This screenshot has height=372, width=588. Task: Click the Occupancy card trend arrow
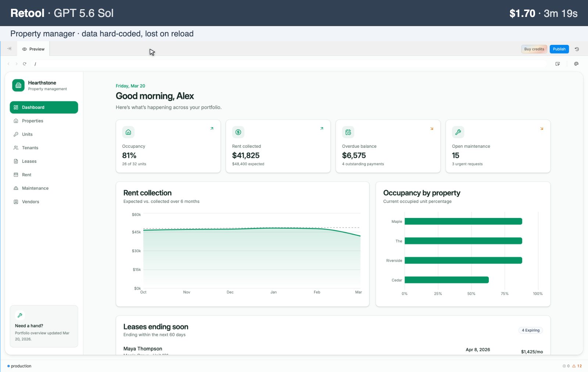click(x=212, y=128)
